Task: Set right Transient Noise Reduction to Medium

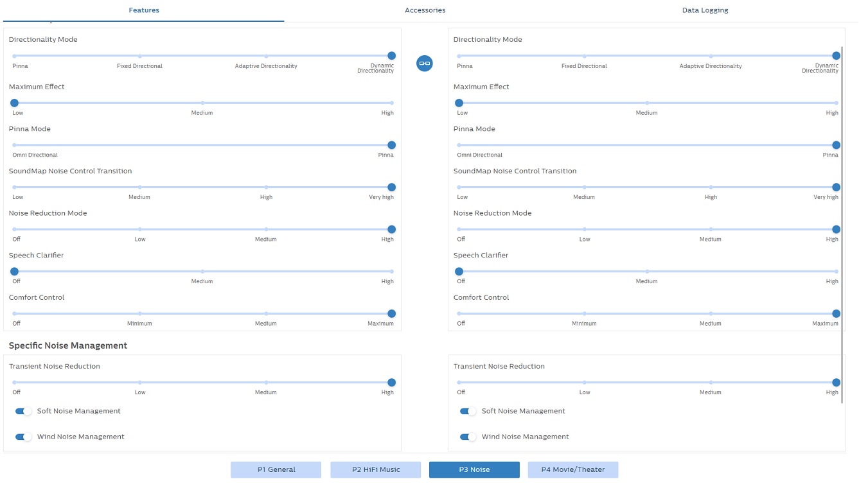Action: point(711,383)
